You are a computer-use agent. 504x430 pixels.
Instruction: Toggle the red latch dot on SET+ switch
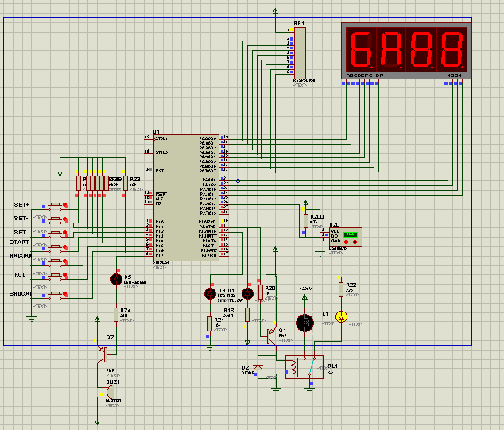pyautogui.click(x=65, y=204)
